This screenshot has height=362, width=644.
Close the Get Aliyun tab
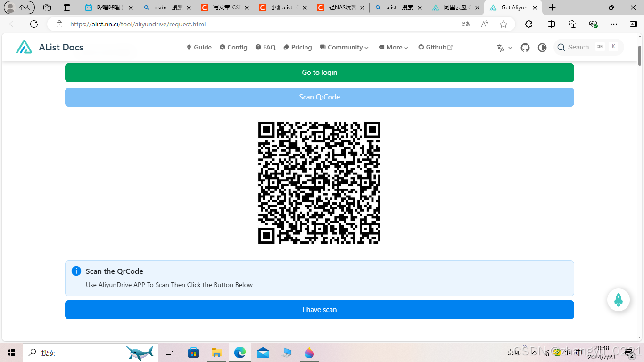pyautogui.click(x=535, y=8)
